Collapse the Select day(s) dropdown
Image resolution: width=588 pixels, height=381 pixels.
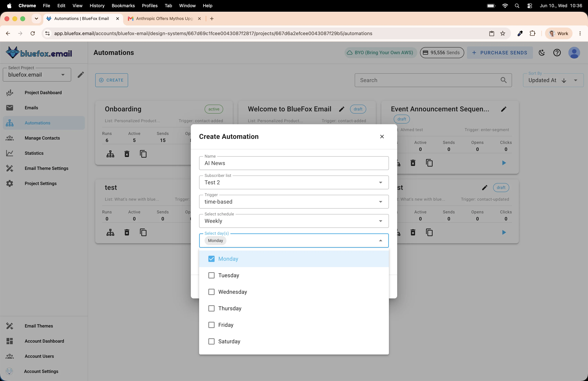point(380,241)
